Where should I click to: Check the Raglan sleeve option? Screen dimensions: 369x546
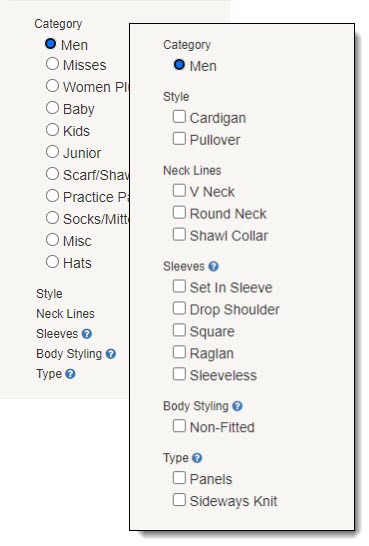pyautogui.click(x=179, y=352)
